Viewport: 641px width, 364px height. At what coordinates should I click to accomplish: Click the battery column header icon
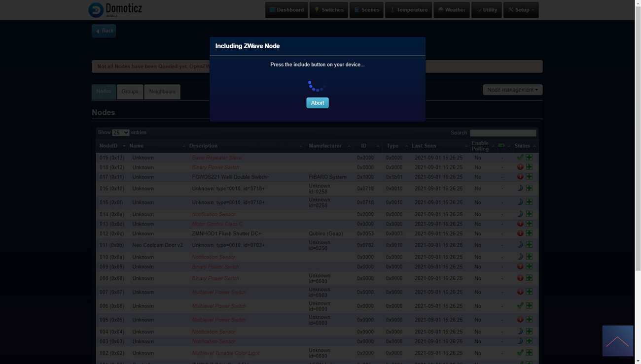pyautogui.click(x=501, y=146)
